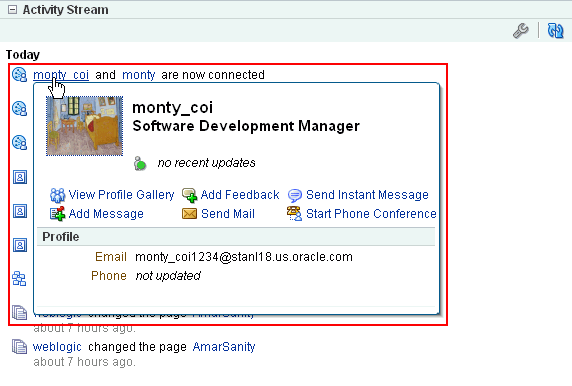Click the bottom 'about 7 hours ago.' timestamp
Screen dimensions: 572x386
(84, 362)
